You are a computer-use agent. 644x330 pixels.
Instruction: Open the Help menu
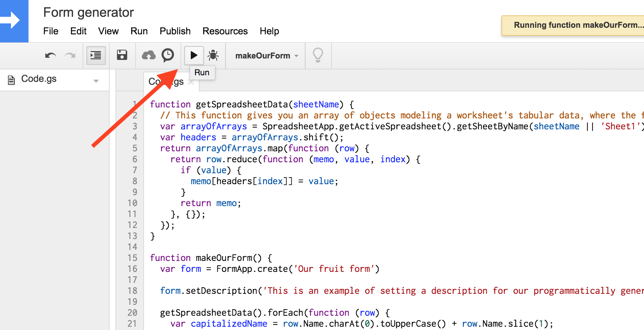click(x=269, y=31)
